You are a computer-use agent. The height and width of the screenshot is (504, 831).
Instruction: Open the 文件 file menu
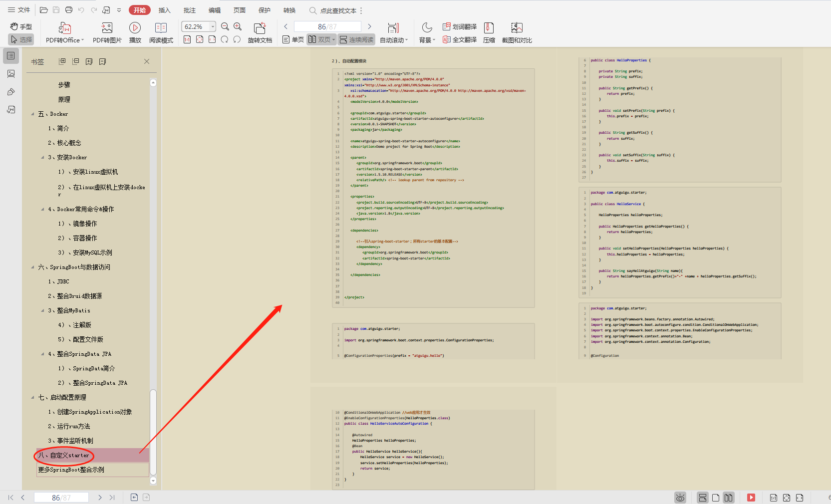[x=19, y=10]
